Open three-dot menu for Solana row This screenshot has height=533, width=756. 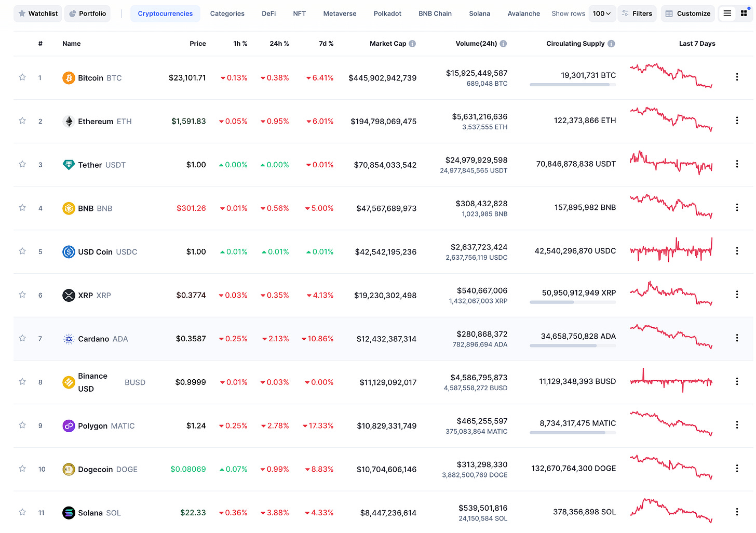[x=737, y=512]
